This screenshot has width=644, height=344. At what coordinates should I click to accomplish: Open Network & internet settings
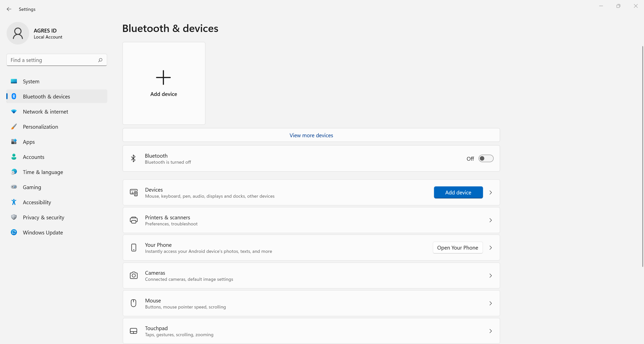pyautogui.click(x=45, y=112)
